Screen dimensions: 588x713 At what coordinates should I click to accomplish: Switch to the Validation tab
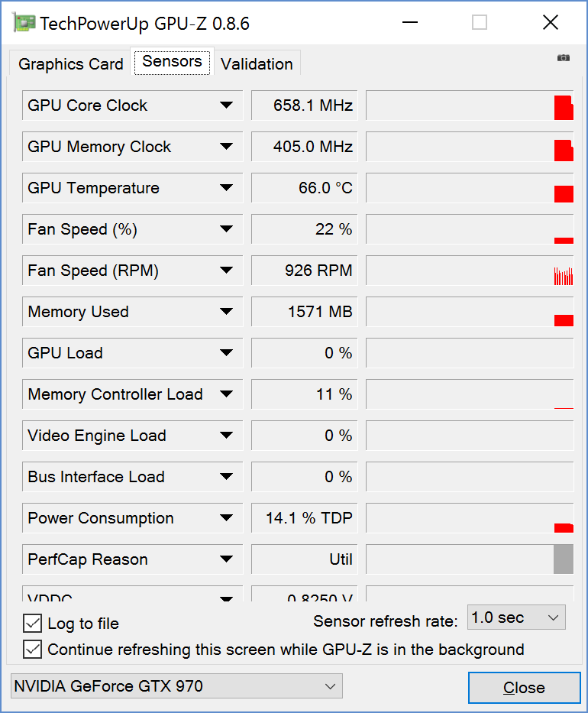click(257, 63)
